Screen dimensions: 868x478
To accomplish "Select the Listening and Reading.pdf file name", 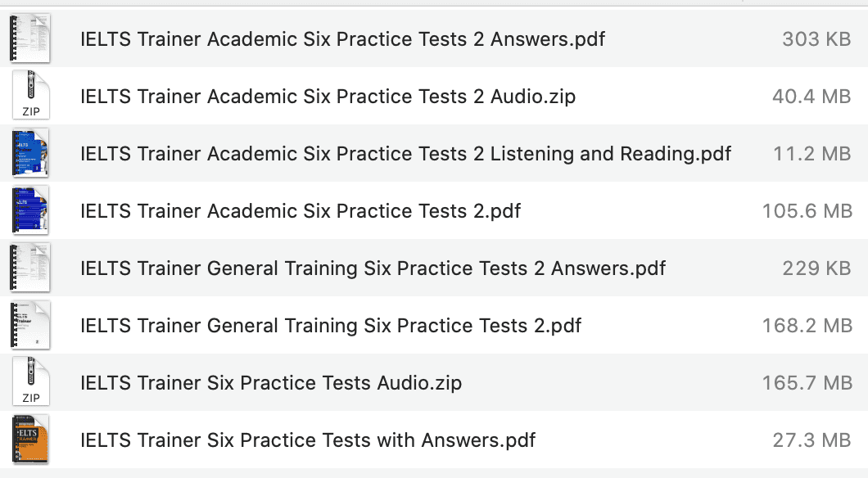I will [403, 153].
